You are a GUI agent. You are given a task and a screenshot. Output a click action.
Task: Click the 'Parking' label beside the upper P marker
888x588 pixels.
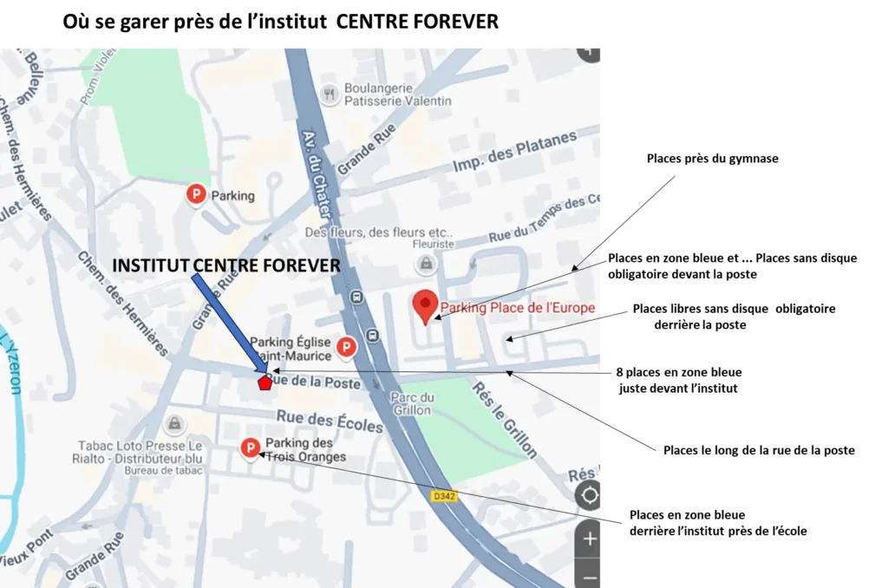[x=232, y=196]
